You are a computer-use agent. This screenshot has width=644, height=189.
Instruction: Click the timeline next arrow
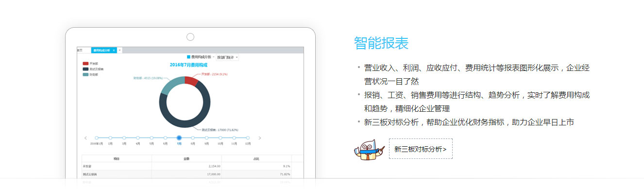tap(260, 138)
